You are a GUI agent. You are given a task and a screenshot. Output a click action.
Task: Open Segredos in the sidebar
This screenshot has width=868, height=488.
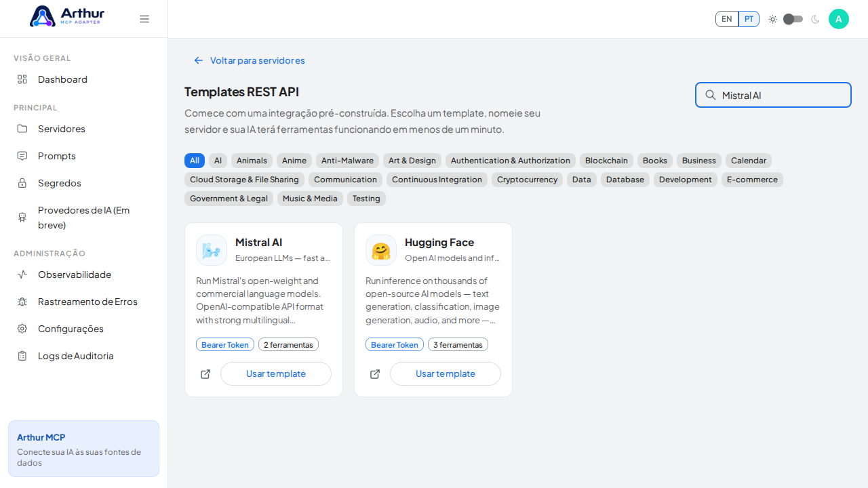click(83, 183)
